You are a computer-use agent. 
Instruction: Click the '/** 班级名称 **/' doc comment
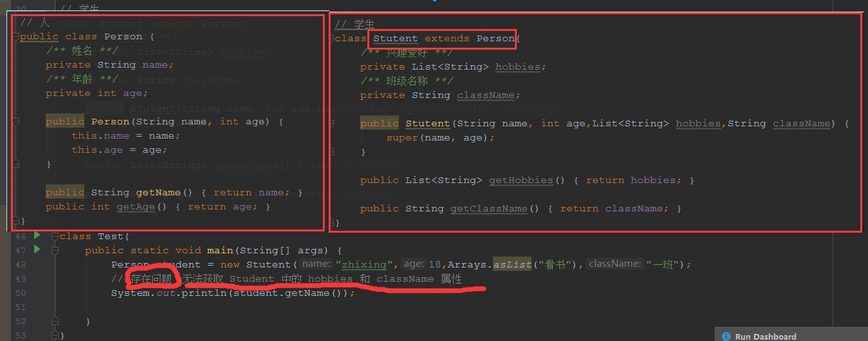406,81
